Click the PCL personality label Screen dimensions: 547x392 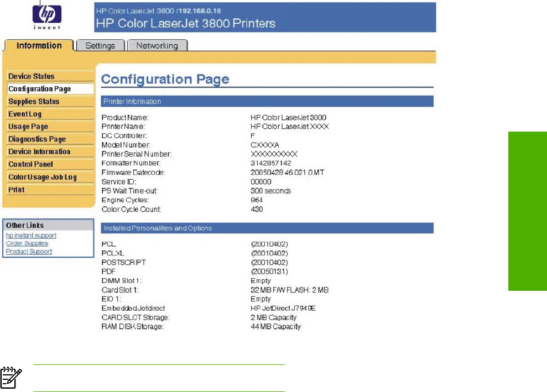[108, 244]
